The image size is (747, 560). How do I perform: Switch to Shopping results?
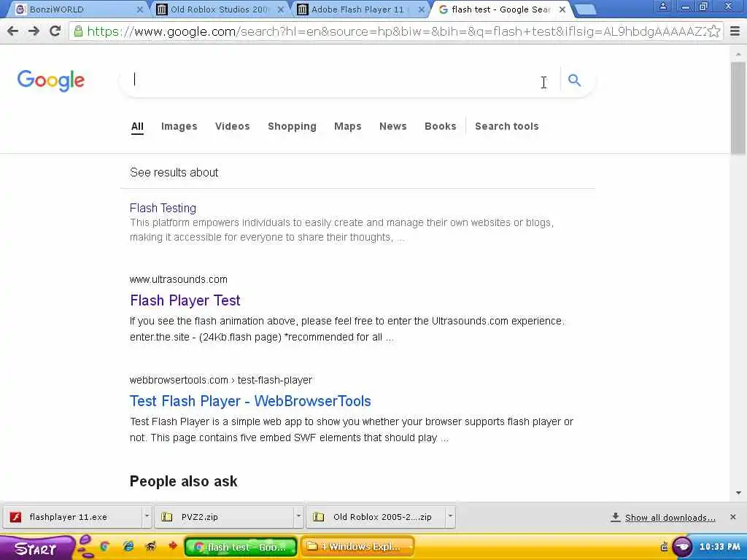tap(292, 126)
